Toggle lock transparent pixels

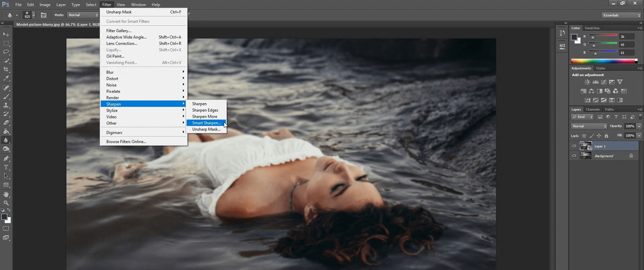tap(584, 136)
